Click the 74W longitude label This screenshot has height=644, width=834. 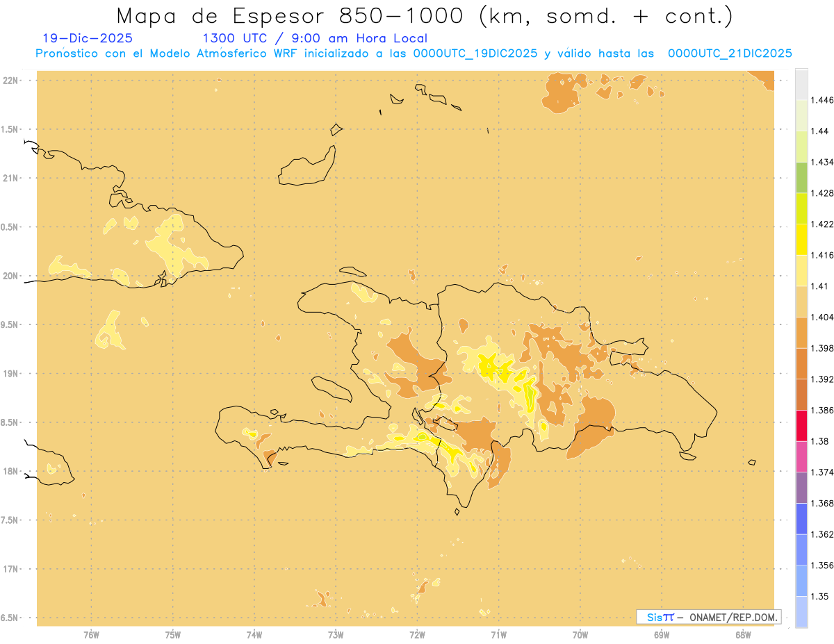(254, 635)
